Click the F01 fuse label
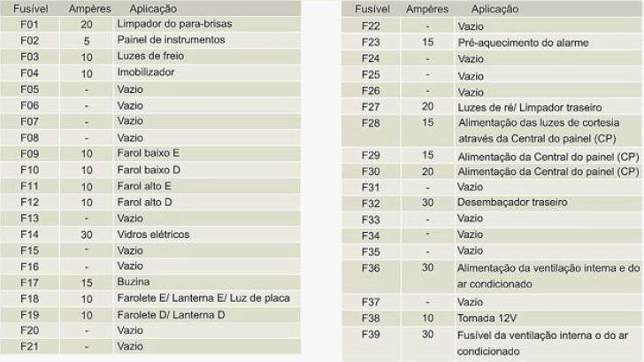This screenshot has width=644, height=362. tap(28, 24)
